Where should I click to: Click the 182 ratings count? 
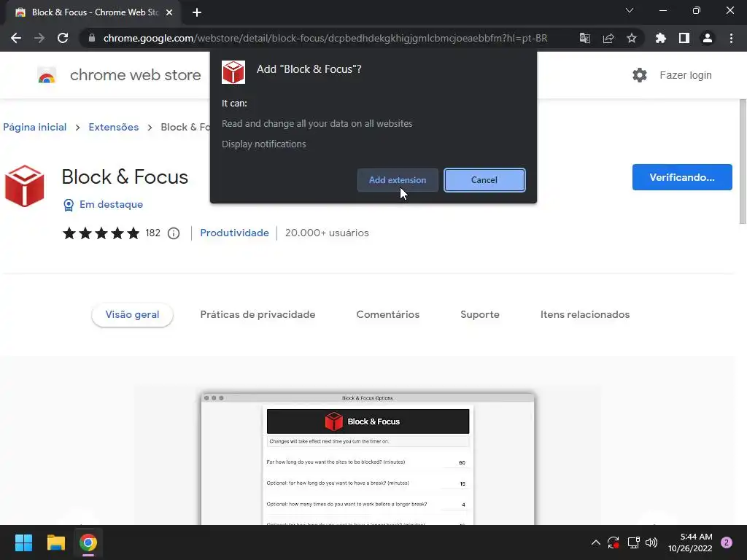pyautogui.click(x=153, y=233)
